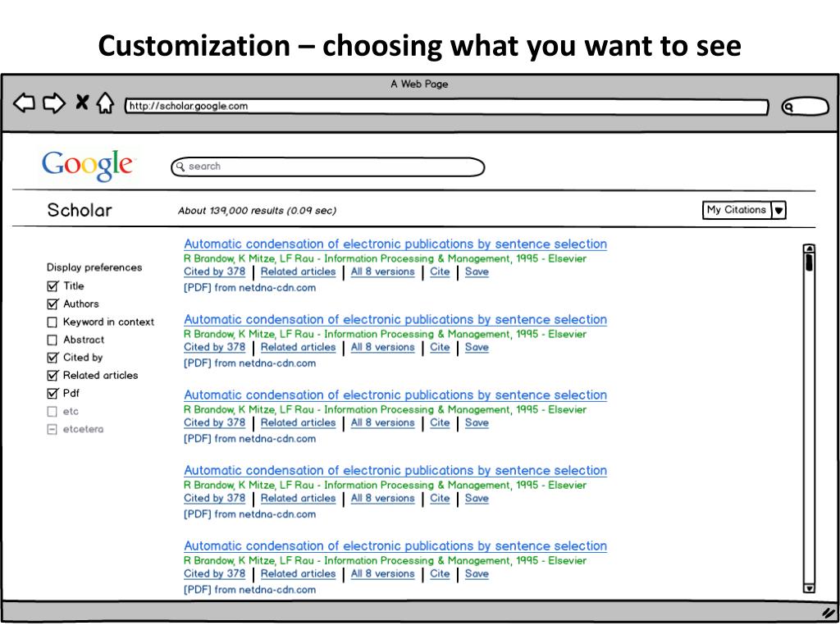Click the Scholar heading text
The image size is (840, 630).
[80, 210]
